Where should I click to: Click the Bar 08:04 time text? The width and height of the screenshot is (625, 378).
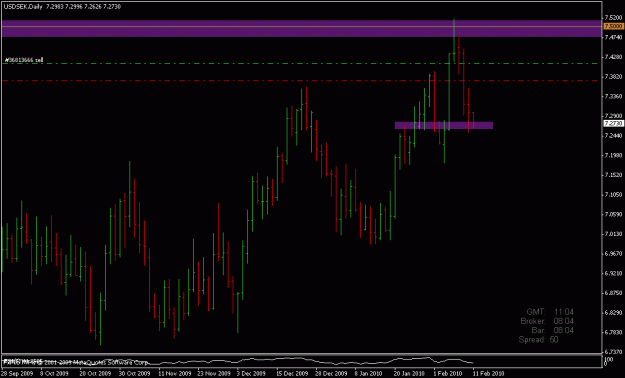point(553,331)
